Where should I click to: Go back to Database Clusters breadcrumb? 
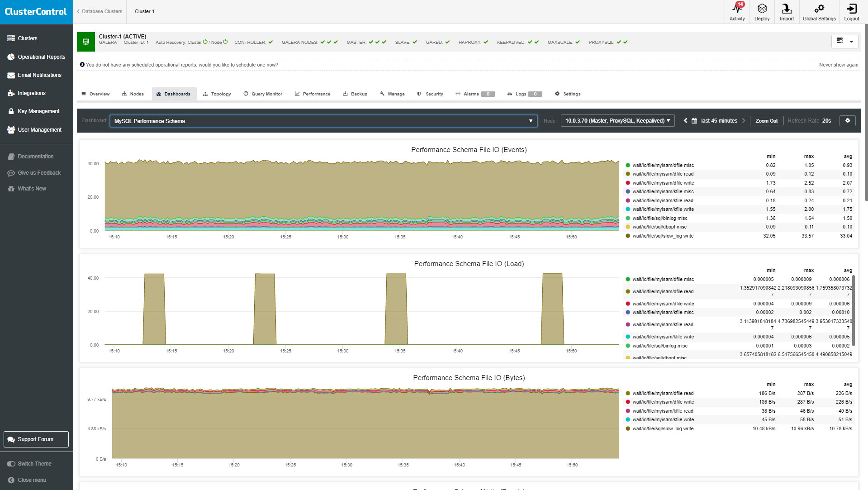pyautogui.click(x=100, y=12)
